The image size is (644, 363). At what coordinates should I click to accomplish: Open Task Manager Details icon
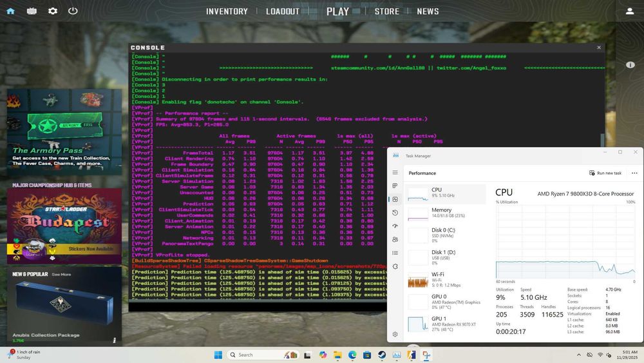click(395, 253)
